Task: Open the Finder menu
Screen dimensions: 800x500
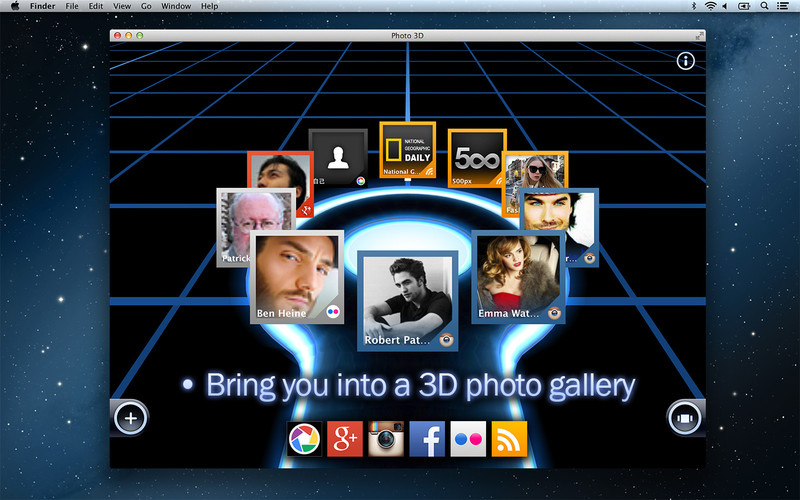Action: point(42,6)
